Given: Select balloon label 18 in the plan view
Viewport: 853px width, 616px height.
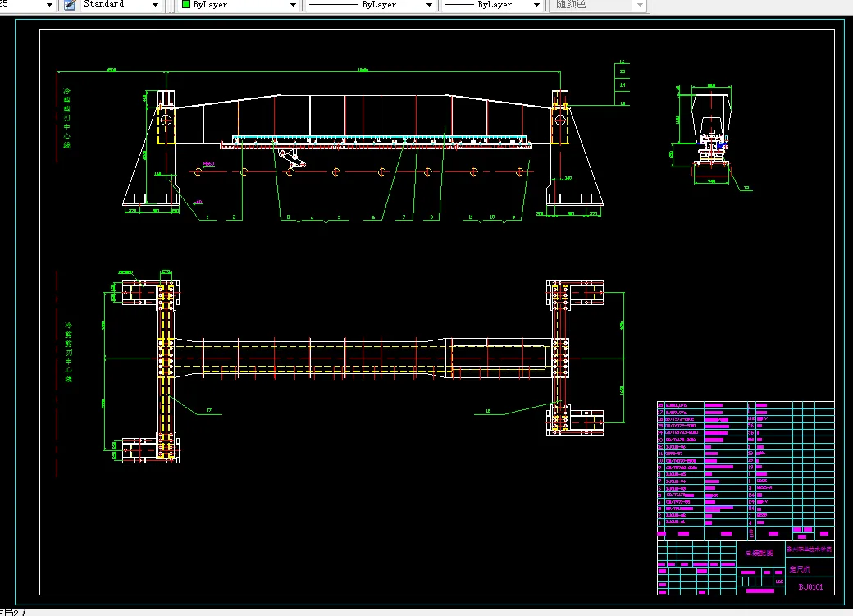Looking at the screenshot, I should point(488,411).
